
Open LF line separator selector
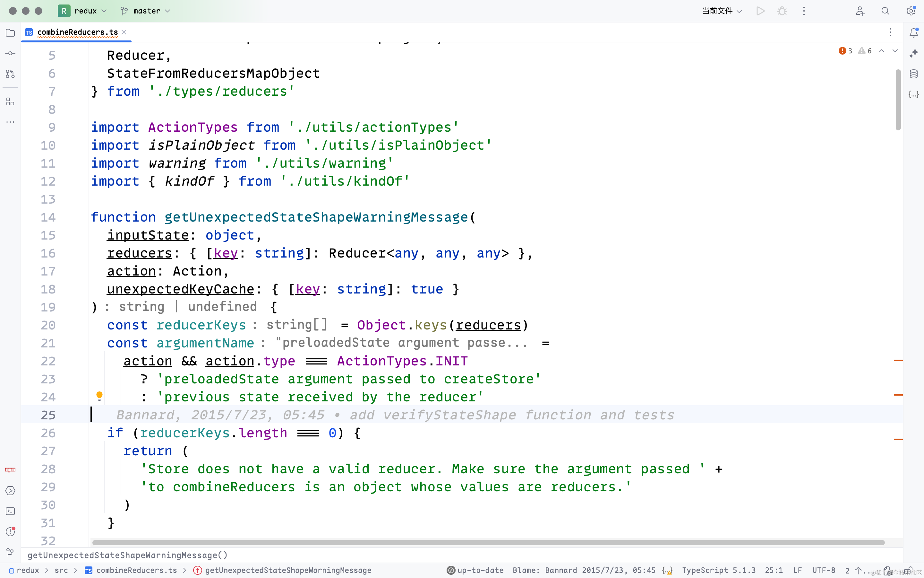(x=797, y=570)
